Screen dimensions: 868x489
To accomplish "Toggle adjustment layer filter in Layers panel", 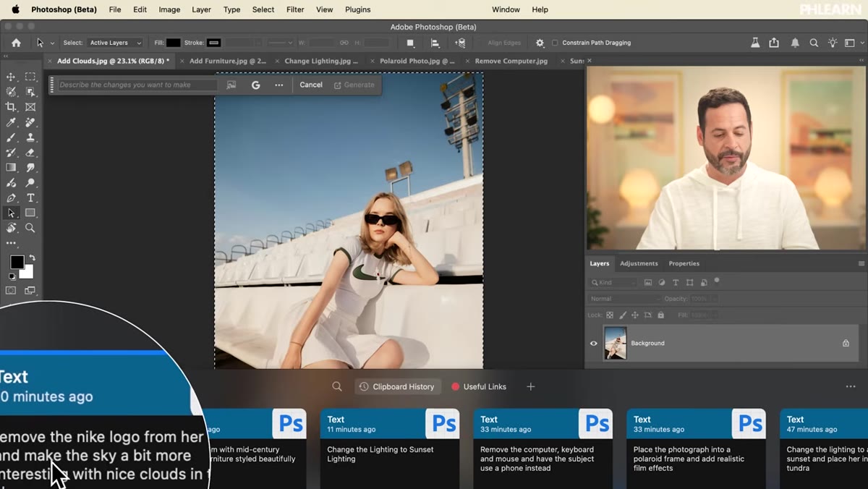I will coord(662,283).
